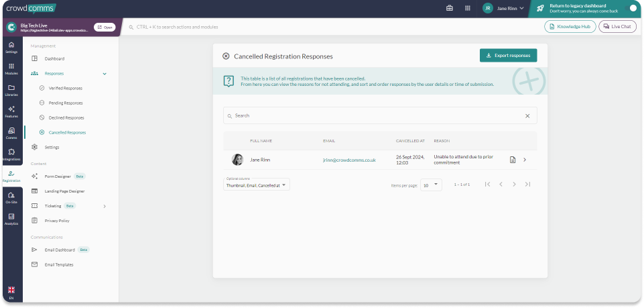Expand the Ticketing submenu chevron

(x=105, y=206)
